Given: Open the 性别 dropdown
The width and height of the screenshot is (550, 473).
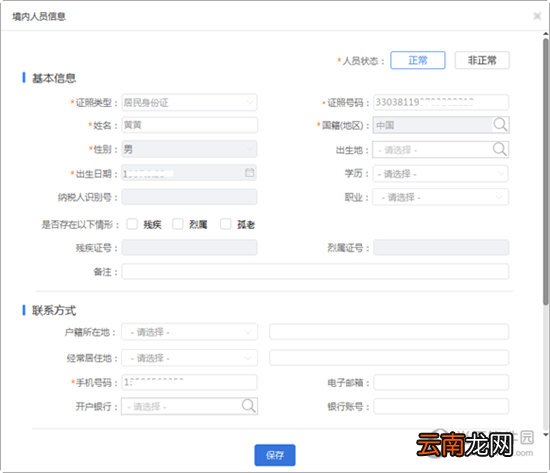Looking at the screenshot, I should pos(189,149).
